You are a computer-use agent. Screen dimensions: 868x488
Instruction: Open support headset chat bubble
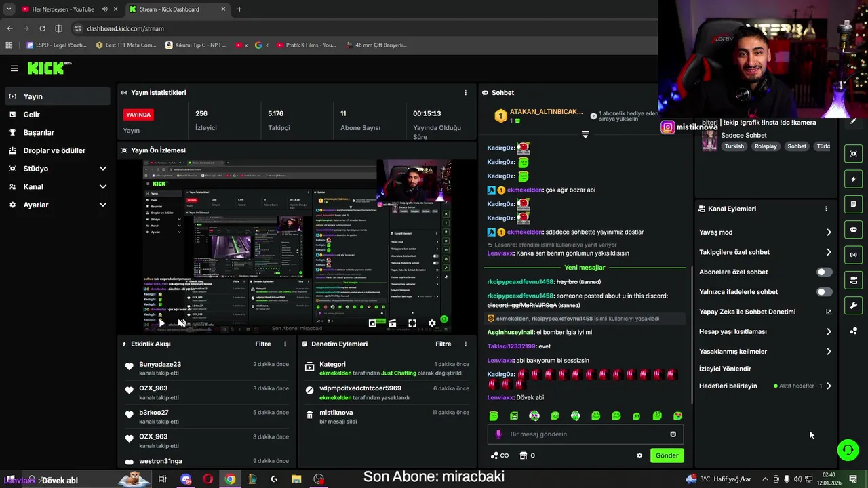(x=848, y=450)
